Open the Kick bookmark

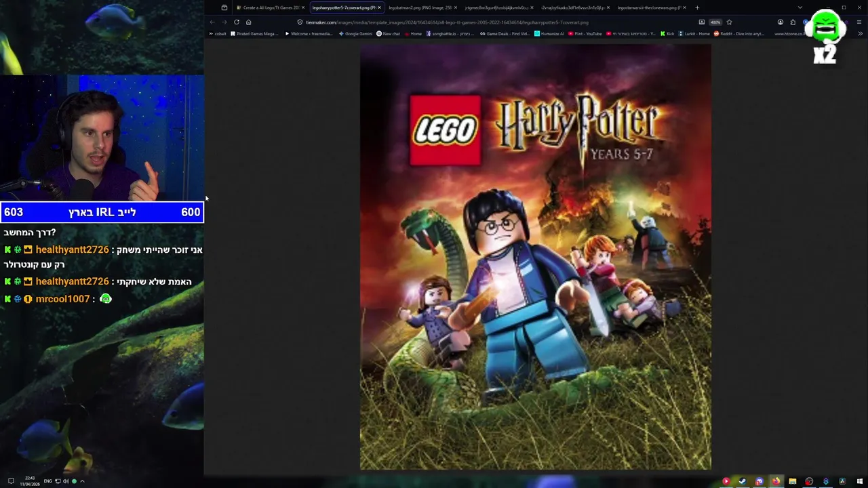coord(667,33)
